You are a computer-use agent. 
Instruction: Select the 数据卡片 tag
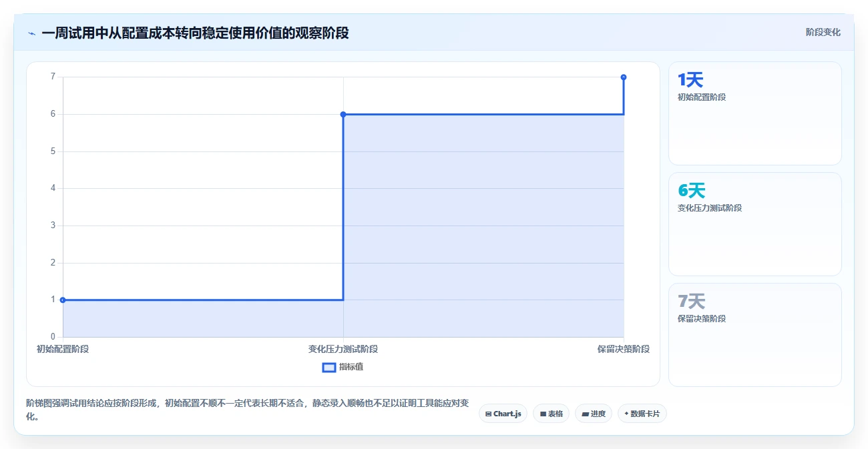pyautogui.click(x=642, y=414)
